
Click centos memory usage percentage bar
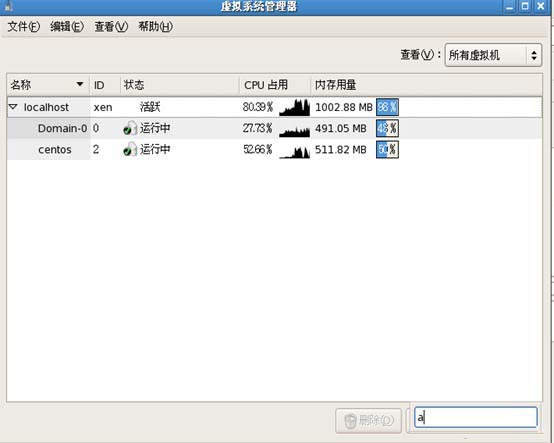[x=387, y=150]
